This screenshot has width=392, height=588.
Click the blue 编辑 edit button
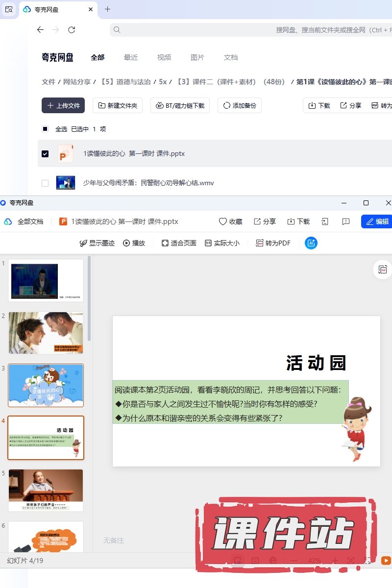376,221
